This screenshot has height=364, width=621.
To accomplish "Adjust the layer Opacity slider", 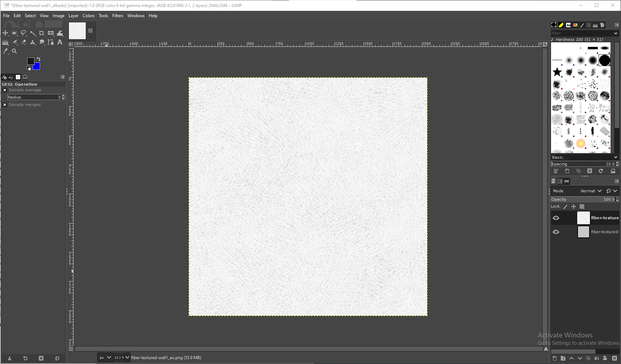I will click(x=585, y=199).
